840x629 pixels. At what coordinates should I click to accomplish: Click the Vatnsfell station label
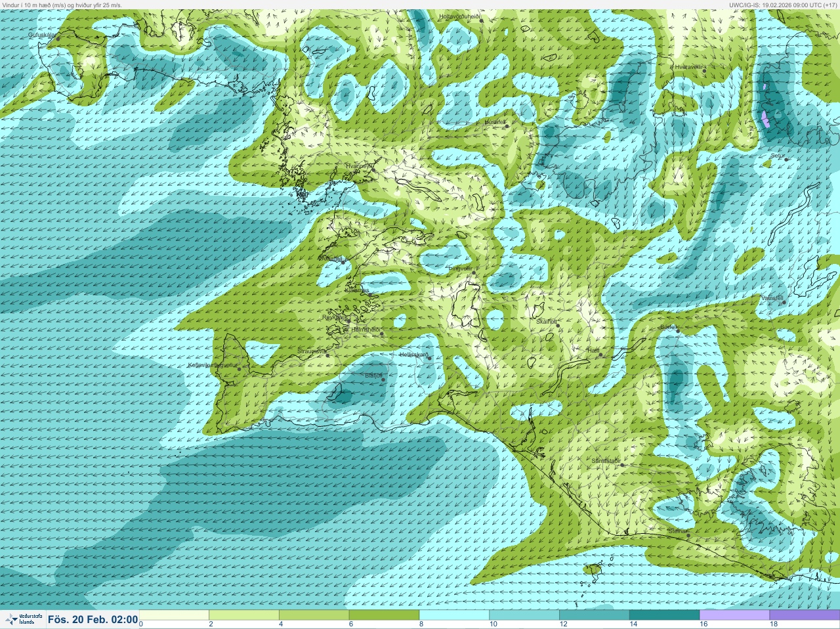click(x=772, y=298)
